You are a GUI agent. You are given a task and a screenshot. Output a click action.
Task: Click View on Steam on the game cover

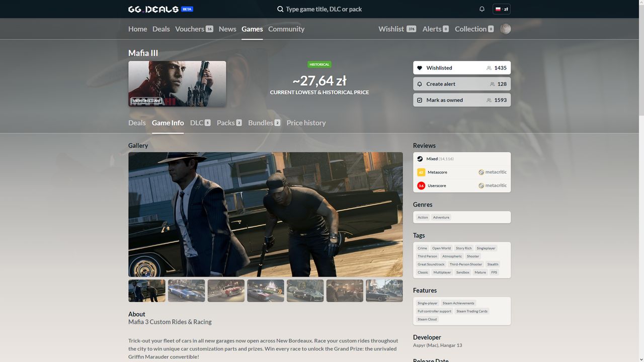pos(146,101)
